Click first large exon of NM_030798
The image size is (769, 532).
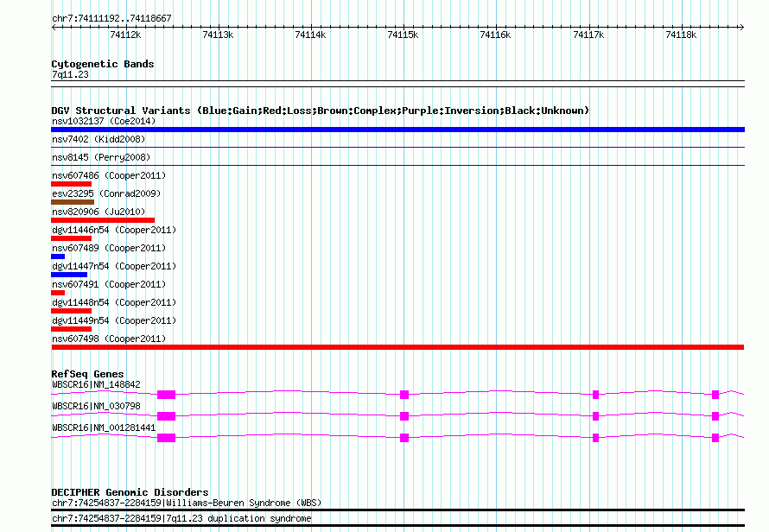(x=166, y=416)
